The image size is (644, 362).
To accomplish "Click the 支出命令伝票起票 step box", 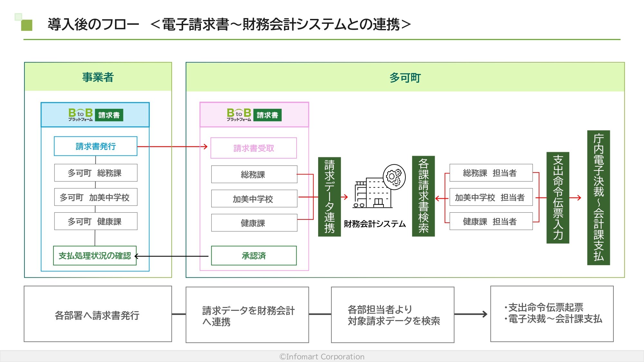I will coord(552,314).
